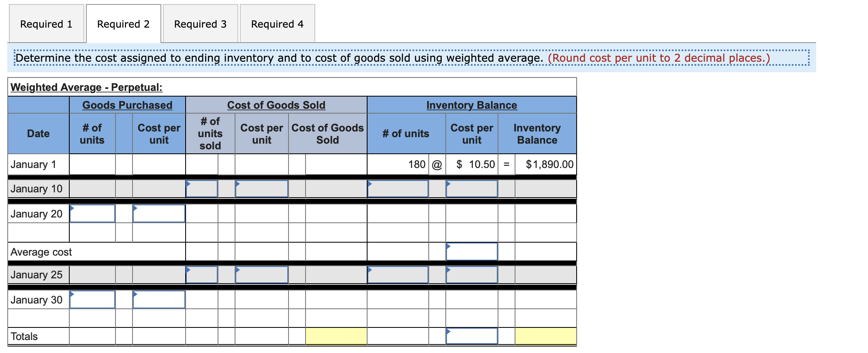The height and width of the screenshot is (353, 868).
Task: Click the 'Inventory Balance' section header
Action: [x=472, y=105]
